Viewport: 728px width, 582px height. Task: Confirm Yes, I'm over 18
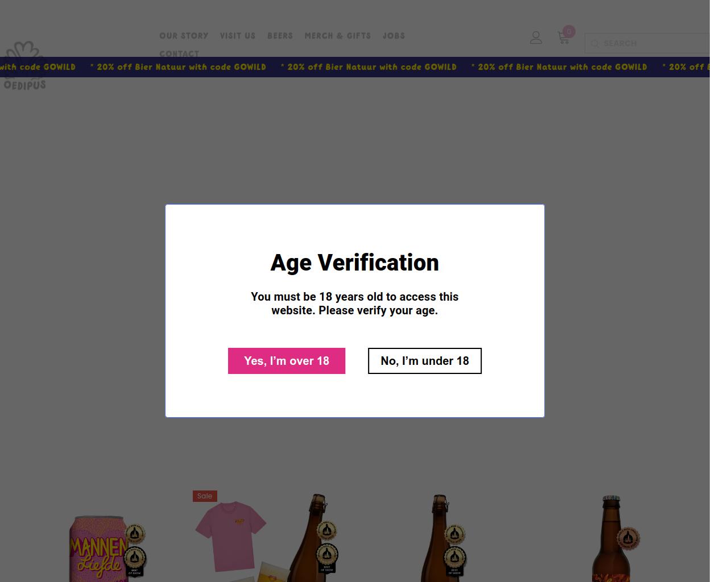pos(287,361)
